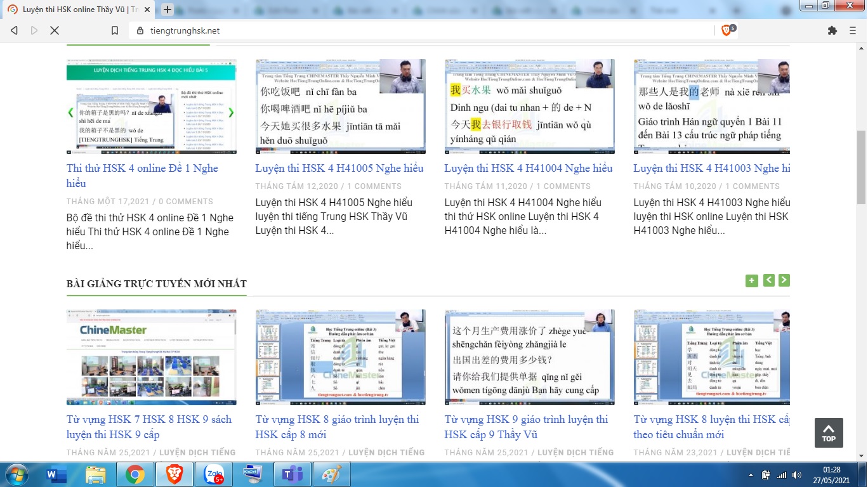
Task: Show hidden system tray icons
Action: click(x=751, y=475)
